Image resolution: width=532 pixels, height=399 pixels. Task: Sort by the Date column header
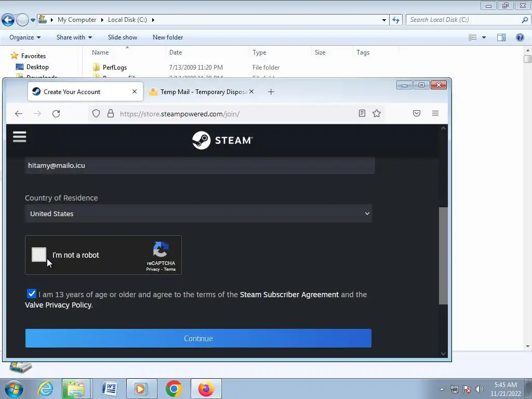[176, 52]
